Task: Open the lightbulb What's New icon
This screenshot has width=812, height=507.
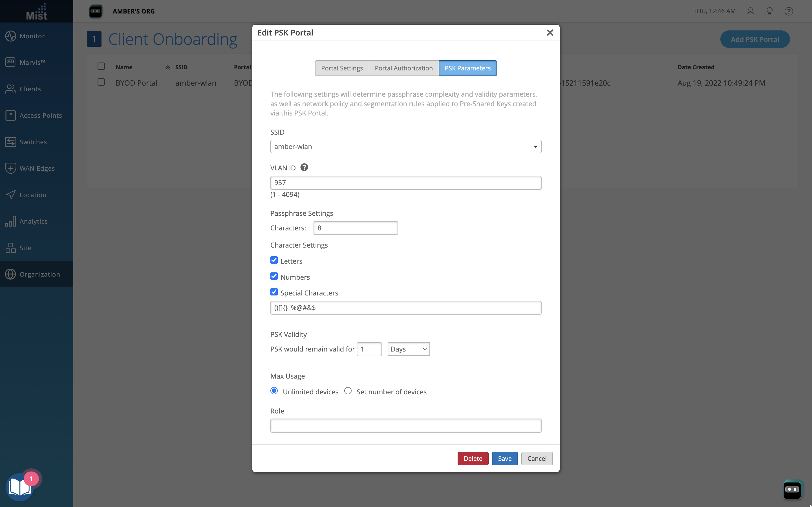Action: pyautogui.click(x=769, y=11)
